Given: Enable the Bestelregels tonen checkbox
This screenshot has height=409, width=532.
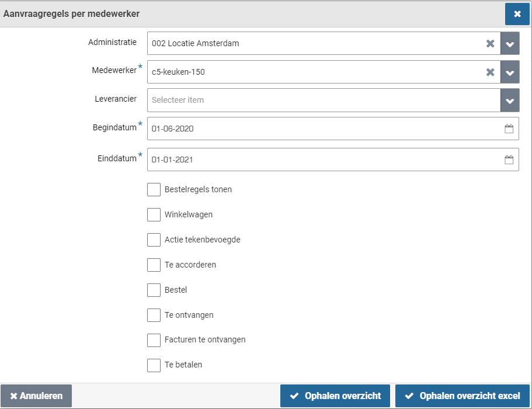Looking at the screenshot, I should pyautogui.click(x=154, y=189).
